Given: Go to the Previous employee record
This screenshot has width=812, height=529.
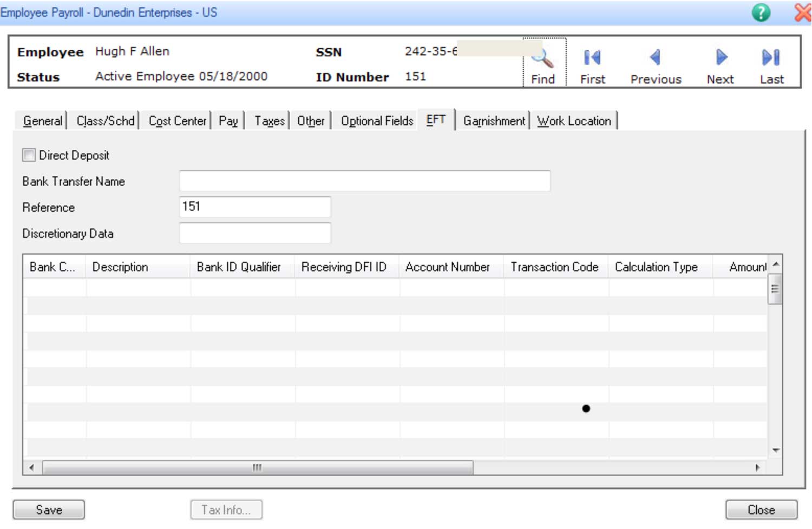Looking at the screenshot, I should tap(656, 67).
